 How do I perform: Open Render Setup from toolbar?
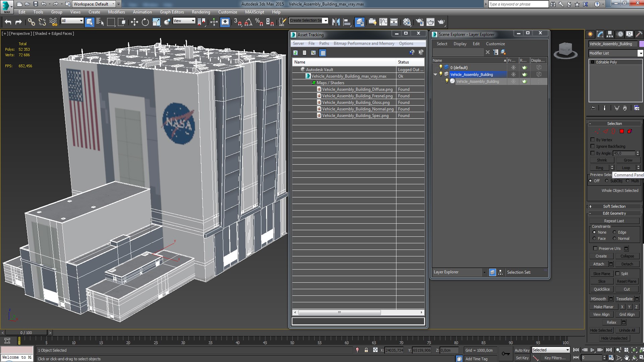[420, 22]
